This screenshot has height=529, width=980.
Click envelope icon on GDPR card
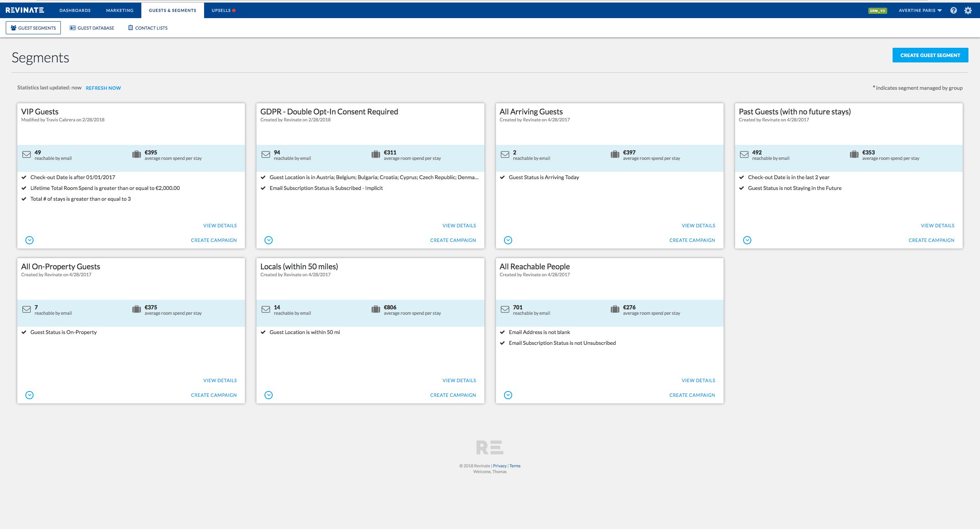pos(266,155)
